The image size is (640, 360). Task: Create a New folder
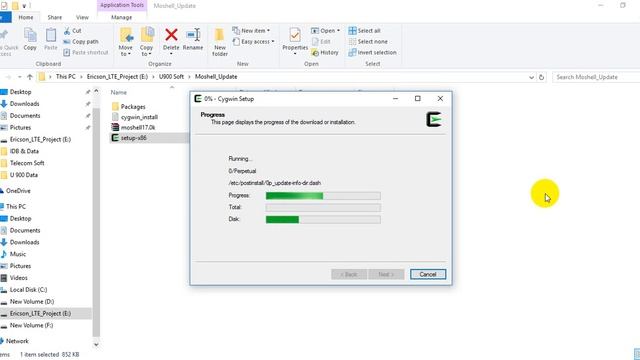pos(220,42)
